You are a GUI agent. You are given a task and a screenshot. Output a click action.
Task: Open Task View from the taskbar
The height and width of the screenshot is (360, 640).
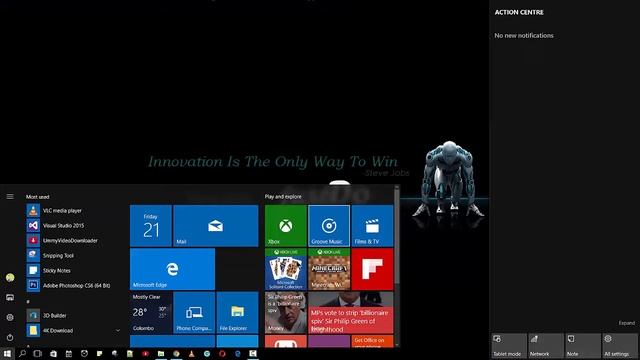38,353
